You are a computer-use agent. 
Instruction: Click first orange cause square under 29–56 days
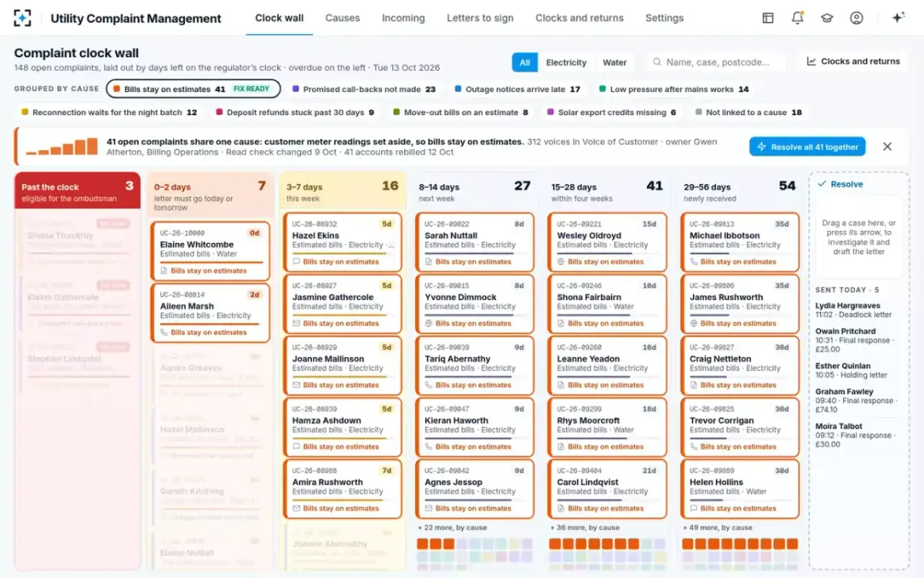[688, 544]
